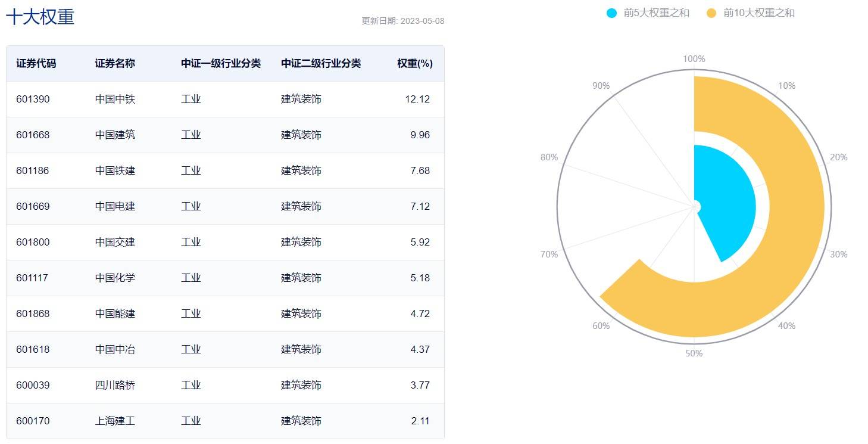Click weight value 2.11
The image size is (868, 444).
coord(420,421)
